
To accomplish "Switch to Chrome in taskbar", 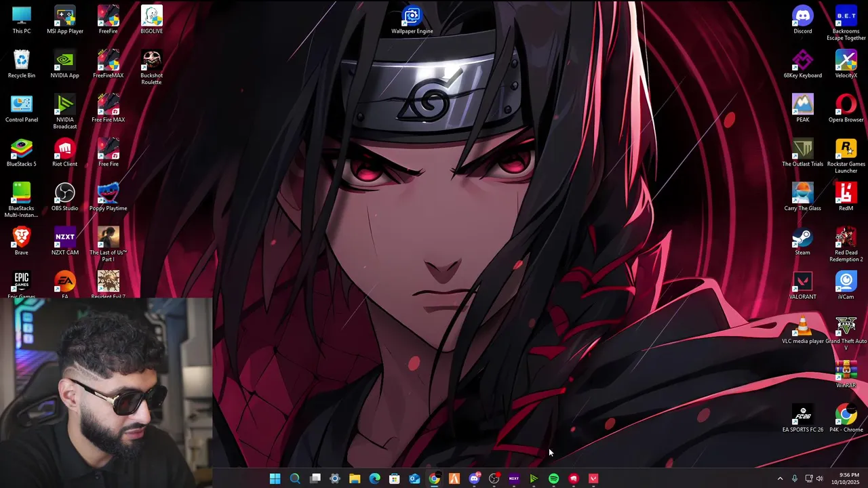I will [434, 479].
